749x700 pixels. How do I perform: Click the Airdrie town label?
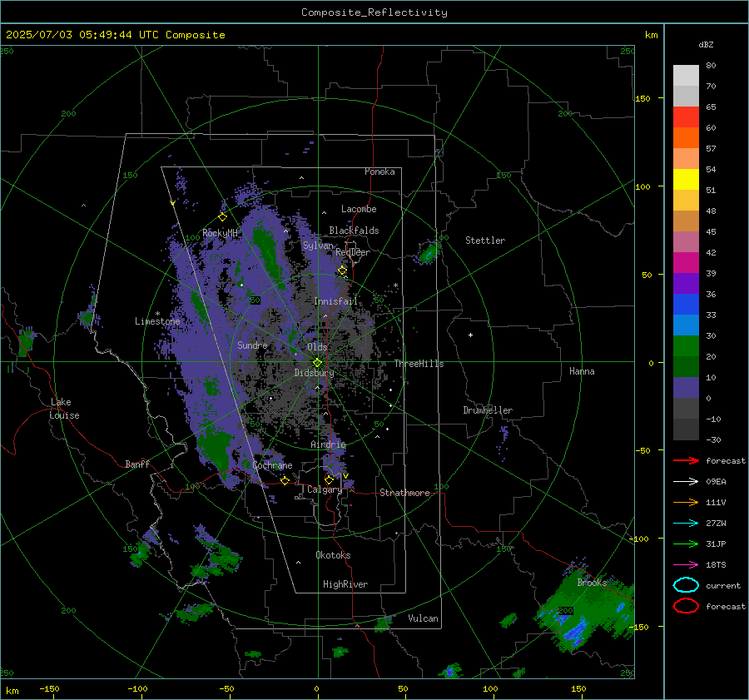328,444
